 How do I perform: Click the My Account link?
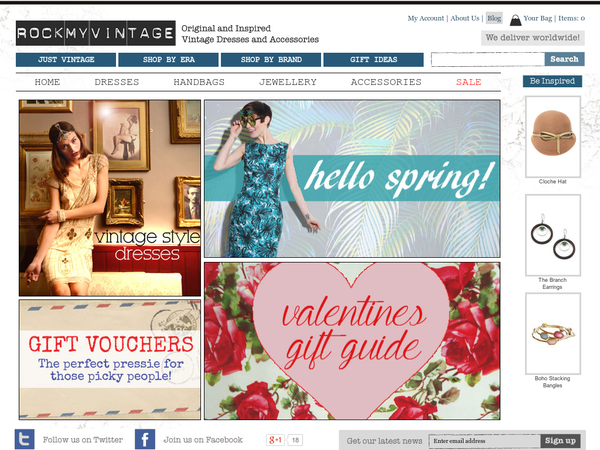pyautogui.click(x=426, y=18)
